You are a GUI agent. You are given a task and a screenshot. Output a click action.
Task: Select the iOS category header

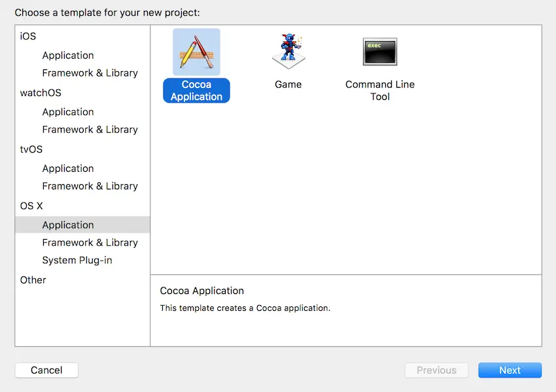(x=28, y=36)
